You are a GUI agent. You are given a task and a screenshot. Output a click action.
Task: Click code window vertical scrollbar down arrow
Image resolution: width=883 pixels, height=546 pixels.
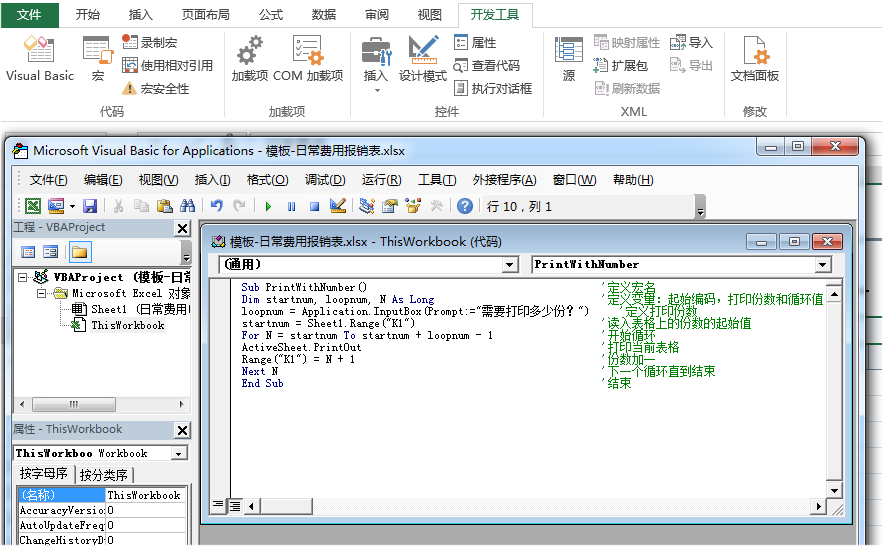pyautogui.click(x=834, y=490)
